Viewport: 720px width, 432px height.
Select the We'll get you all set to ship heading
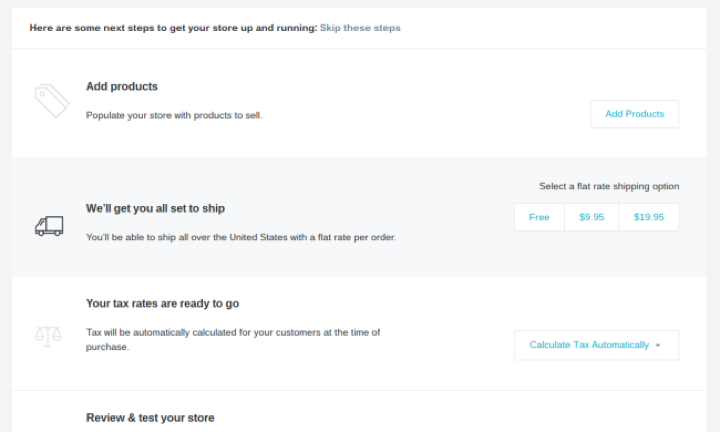click(x=155, y=209)
